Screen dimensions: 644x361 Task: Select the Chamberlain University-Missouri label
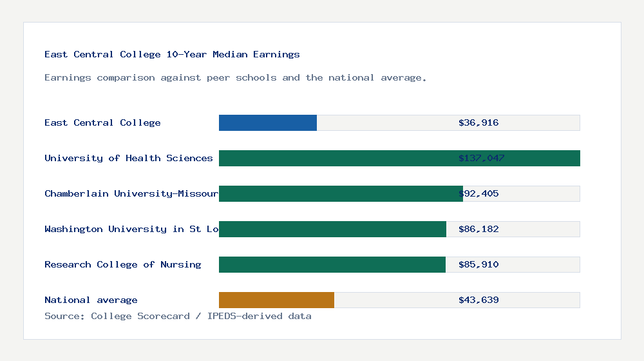click(131, 193)
